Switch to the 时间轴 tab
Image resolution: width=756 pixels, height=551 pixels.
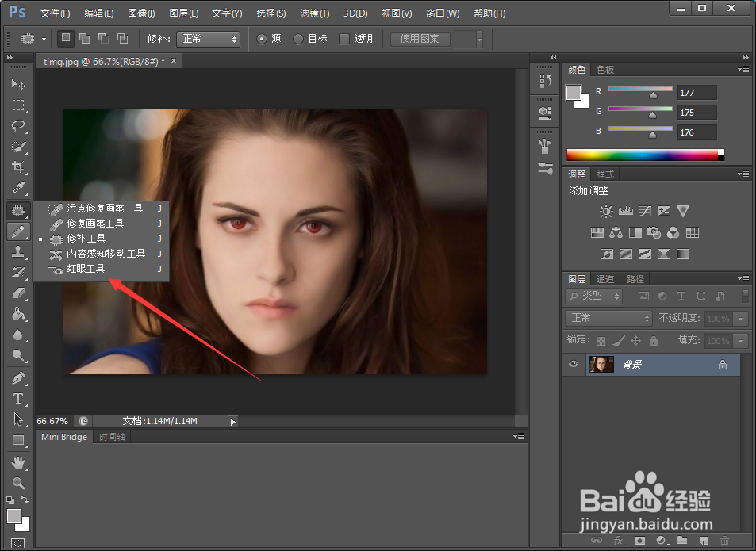(112, 437)
